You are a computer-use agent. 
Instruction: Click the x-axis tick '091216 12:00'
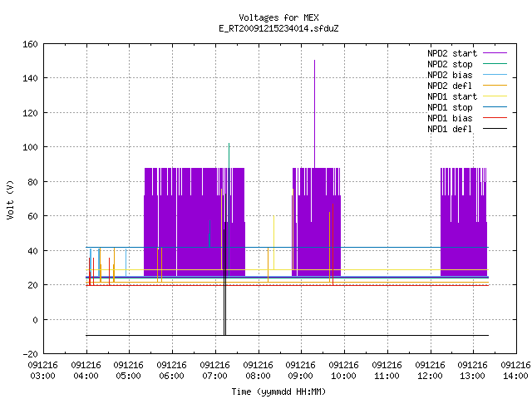[x=431, y=371]
